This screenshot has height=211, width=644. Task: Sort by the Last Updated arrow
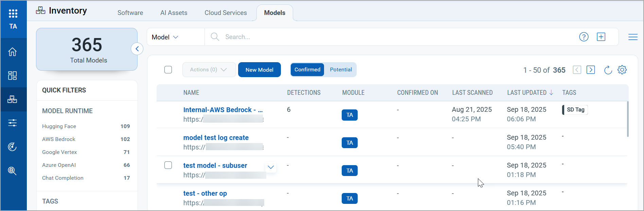(x=551, y=92)
